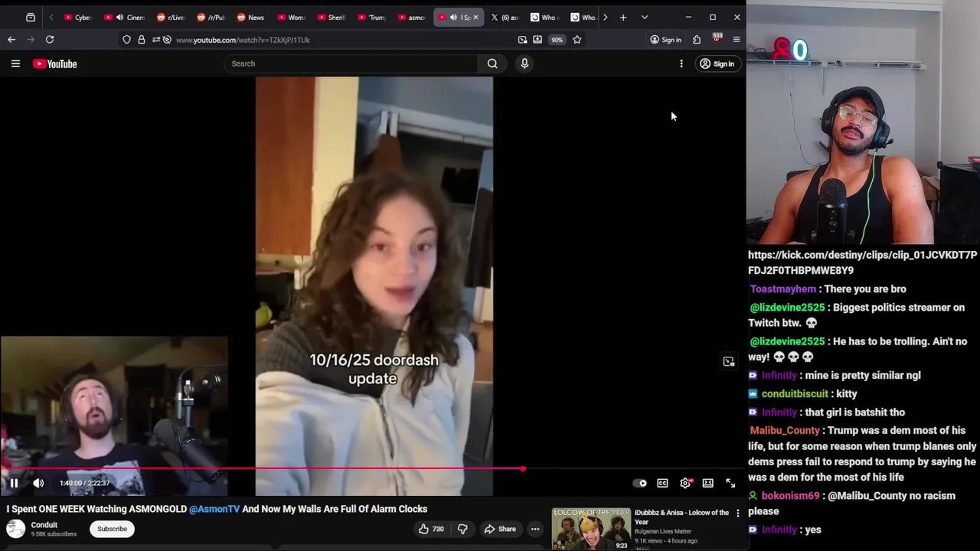Follow the @AsmonTV mention in the title

click(x=214, y=509)
